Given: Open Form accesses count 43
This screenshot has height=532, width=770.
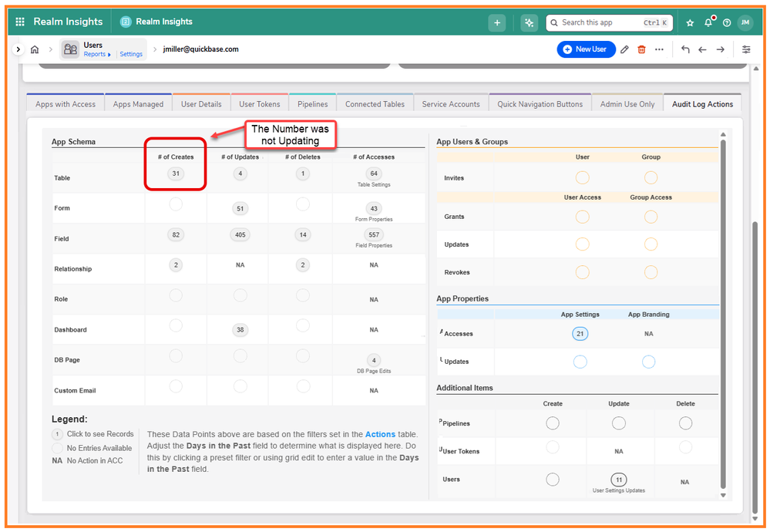Looking at the screenshot, I should point(374,208).
